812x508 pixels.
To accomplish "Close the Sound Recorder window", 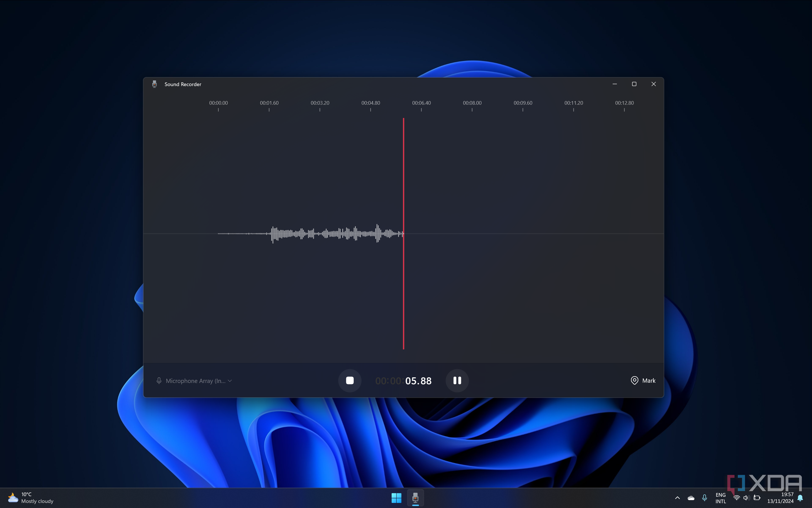I will [654, 84].
